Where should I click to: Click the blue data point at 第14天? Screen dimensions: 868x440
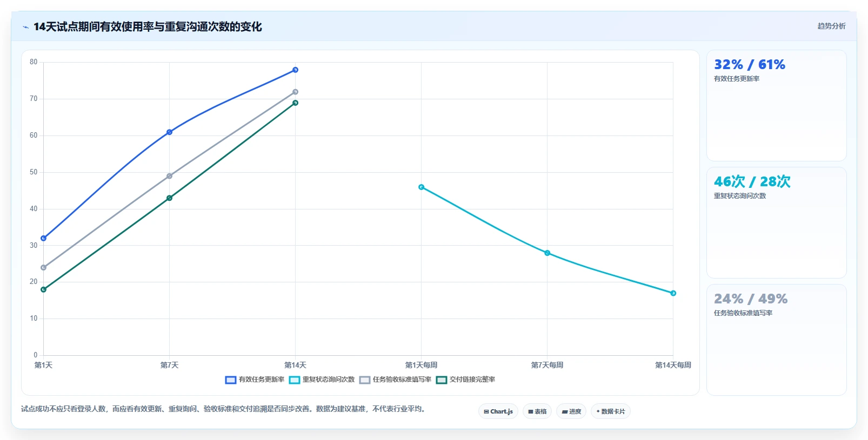point(295,70)
